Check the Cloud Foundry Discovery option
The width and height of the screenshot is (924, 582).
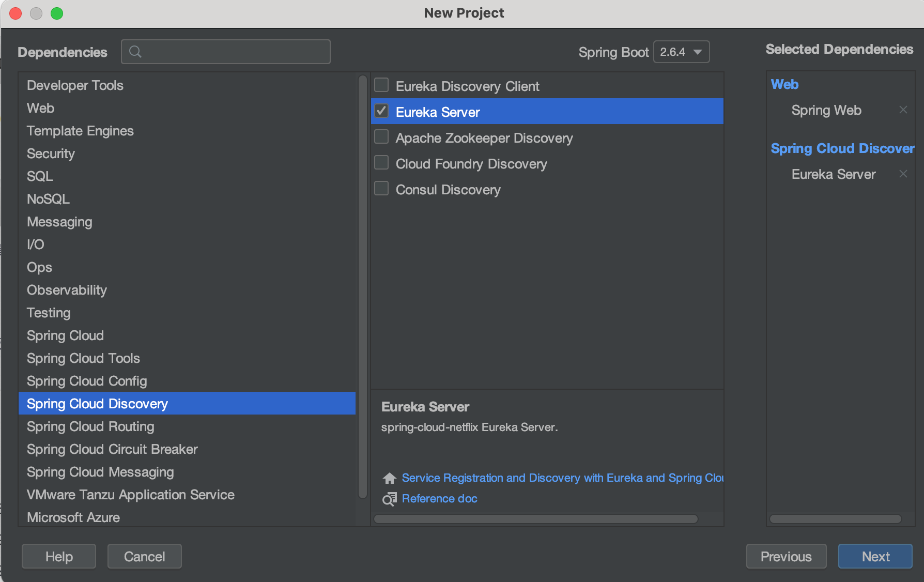click(x=381, y=163)
